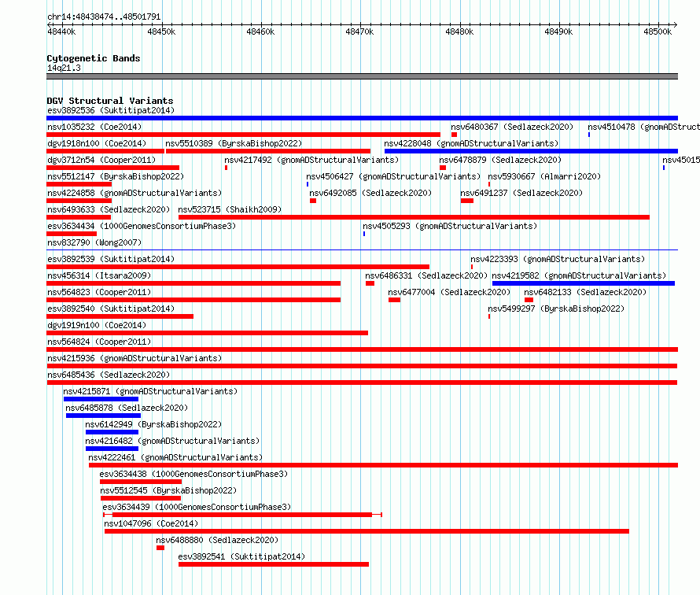Select the nsv4510478 gnomAD variant label
This screenshot has height=595, width=700.
(643, 127)
